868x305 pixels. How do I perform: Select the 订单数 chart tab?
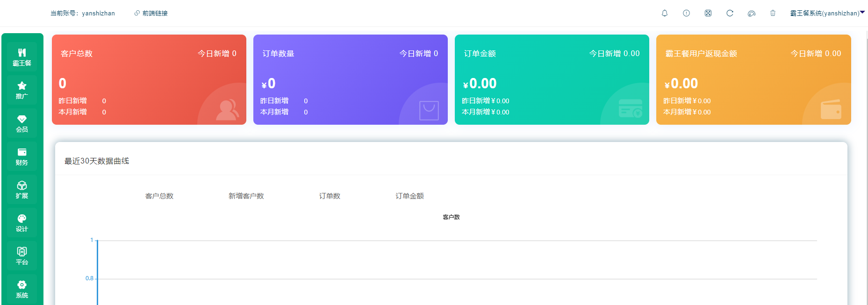pyautogui.click(x=330, y=196)
